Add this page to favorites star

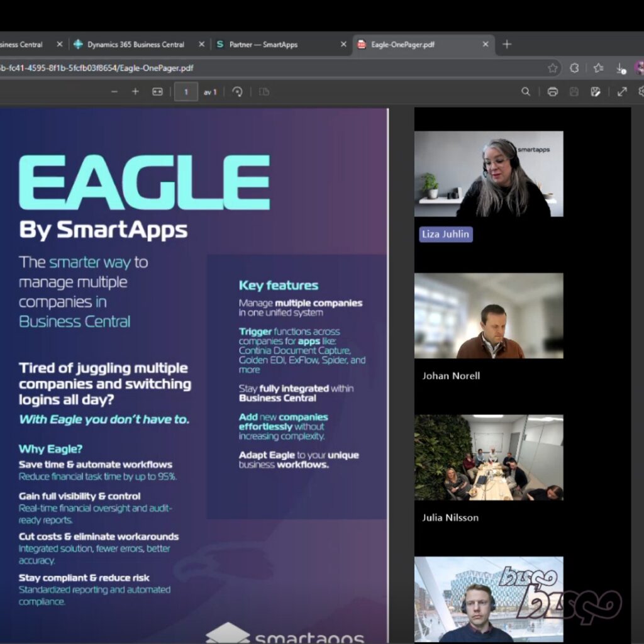553,68
